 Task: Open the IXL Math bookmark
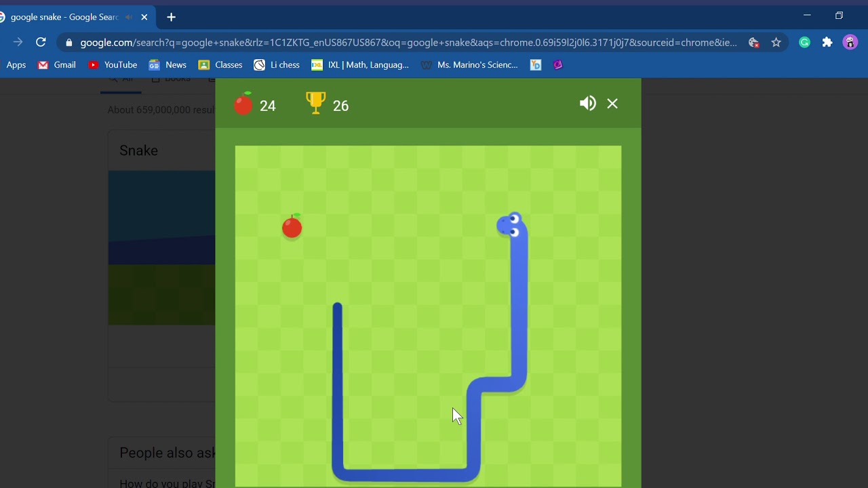[x=360, y=65]
